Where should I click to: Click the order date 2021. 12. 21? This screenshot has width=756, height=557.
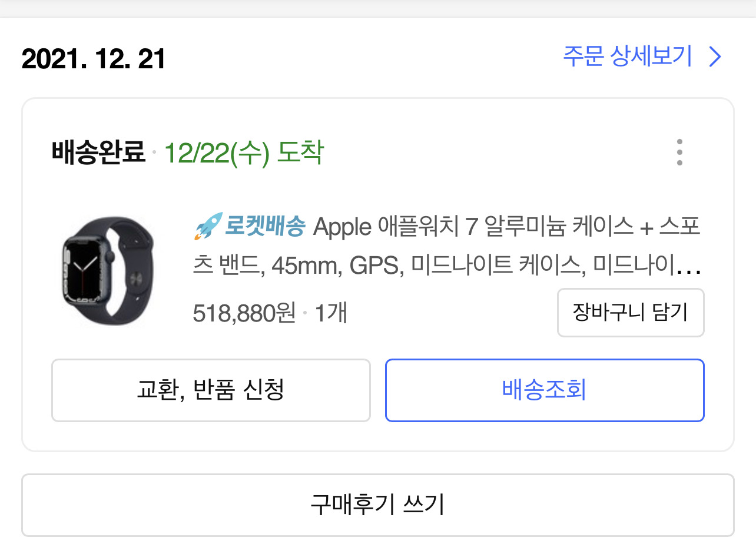93,58
